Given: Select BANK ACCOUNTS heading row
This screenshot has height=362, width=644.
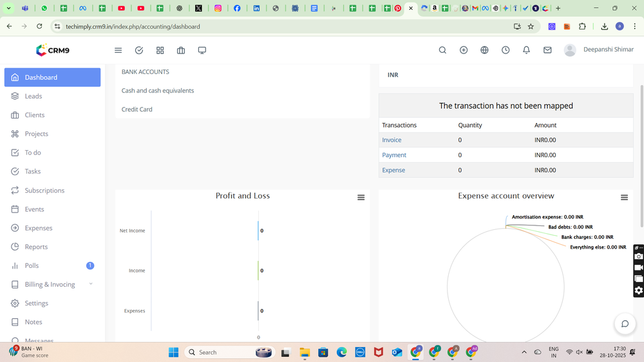Looking at the screenshot, I should click(x=242, y=72).
